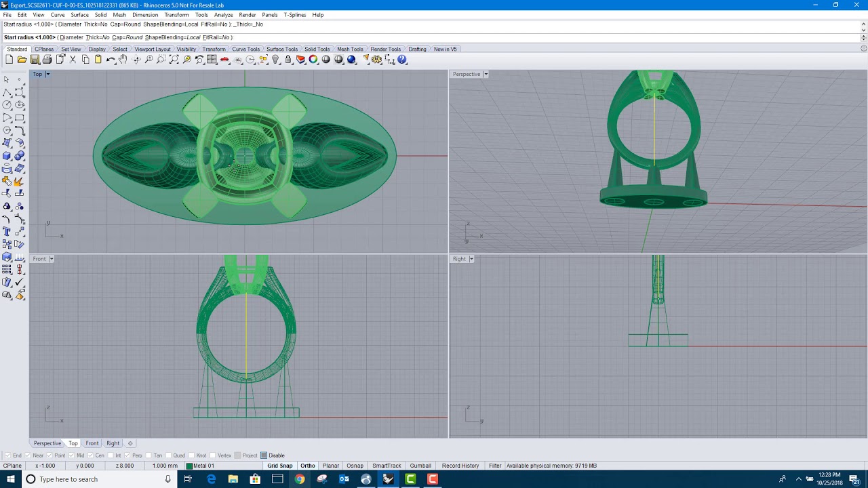868x488 pixels.
Task: Toggle Planar in status bar
Action: point(331,466)
